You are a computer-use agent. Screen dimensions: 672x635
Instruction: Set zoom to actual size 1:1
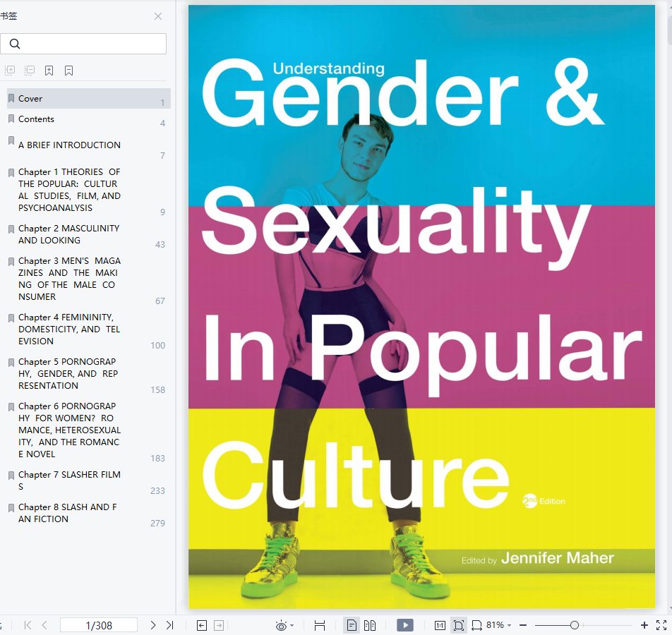tap(440, 626)
